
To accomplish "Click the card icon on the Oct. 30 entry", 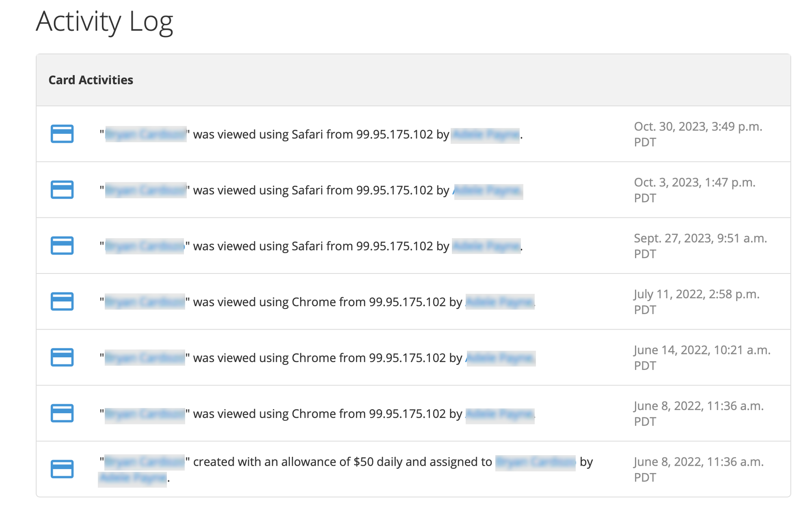I will 63,134.
